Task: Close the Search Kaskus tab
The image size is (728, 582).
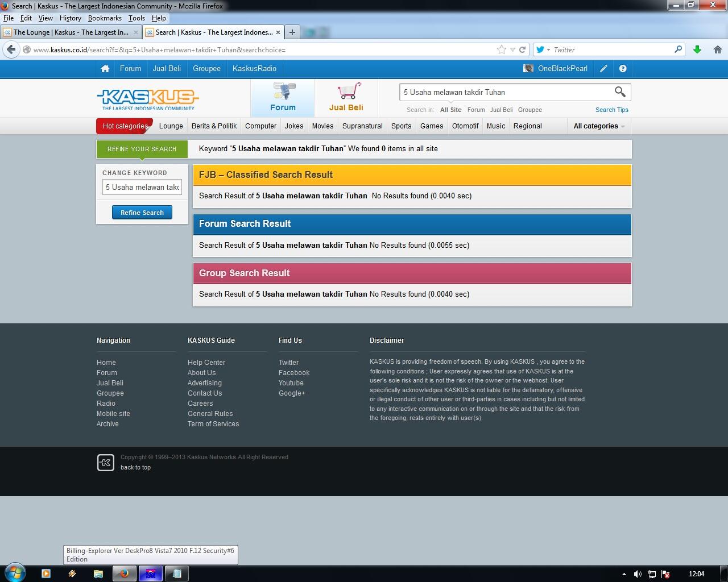Action: point(278,32)
